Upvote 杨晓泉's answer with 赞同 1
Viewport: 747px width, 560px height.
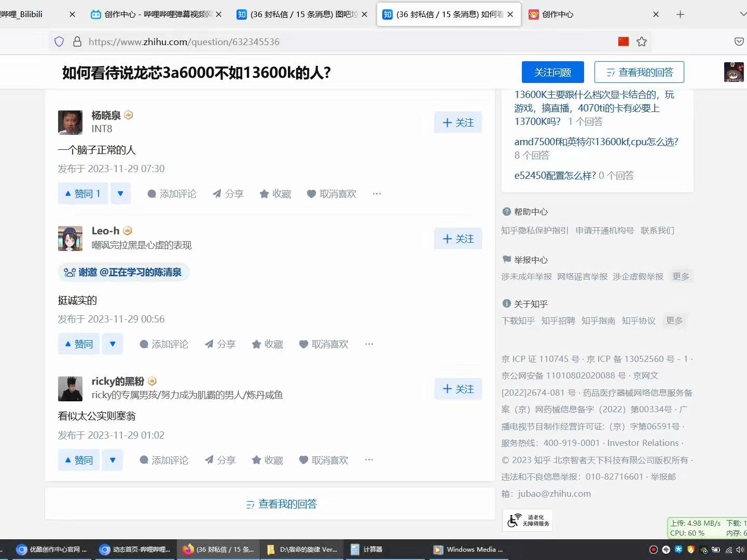point(83,193)
